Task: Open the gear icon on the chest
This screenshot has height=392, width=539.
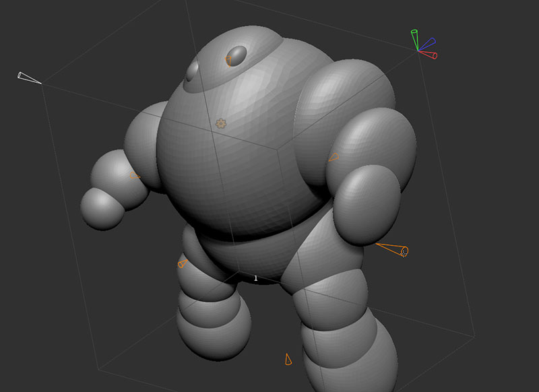Action: (221, 124)
